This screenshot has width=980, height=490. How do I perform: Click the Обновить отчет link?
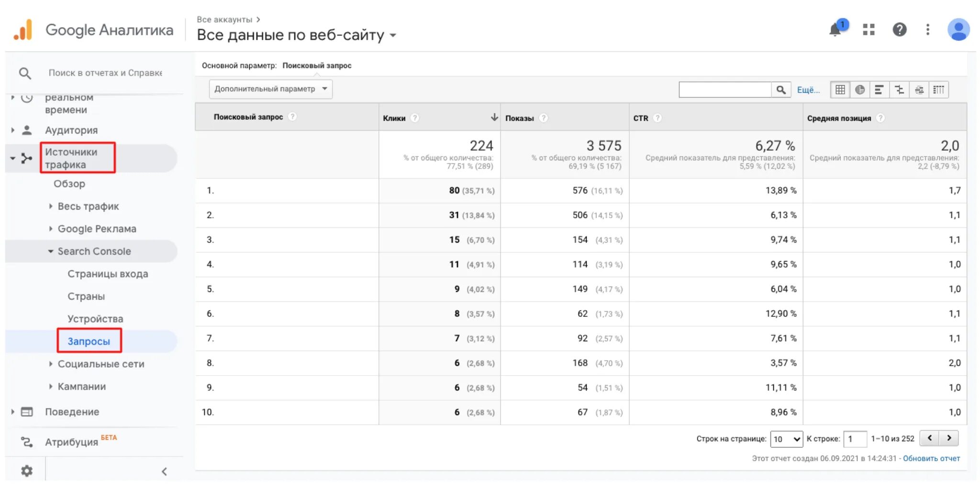(931, 458)
